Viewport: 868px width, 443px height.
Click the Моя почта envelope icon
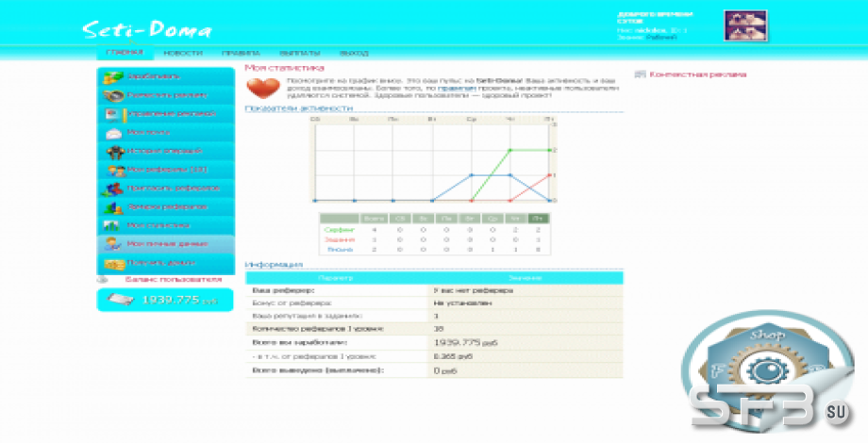[113, 133]
